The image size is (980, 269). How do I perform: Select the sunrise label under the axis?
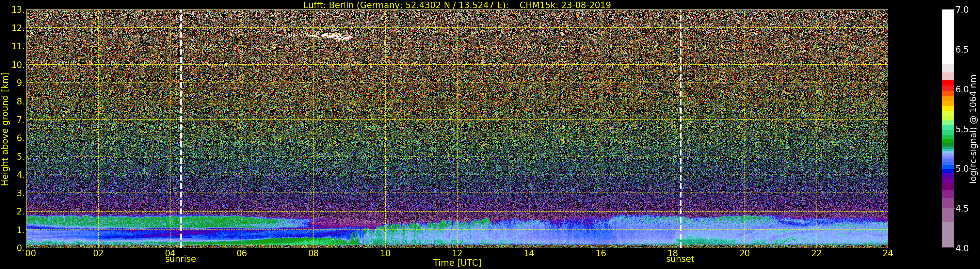(x=180, y=259)
